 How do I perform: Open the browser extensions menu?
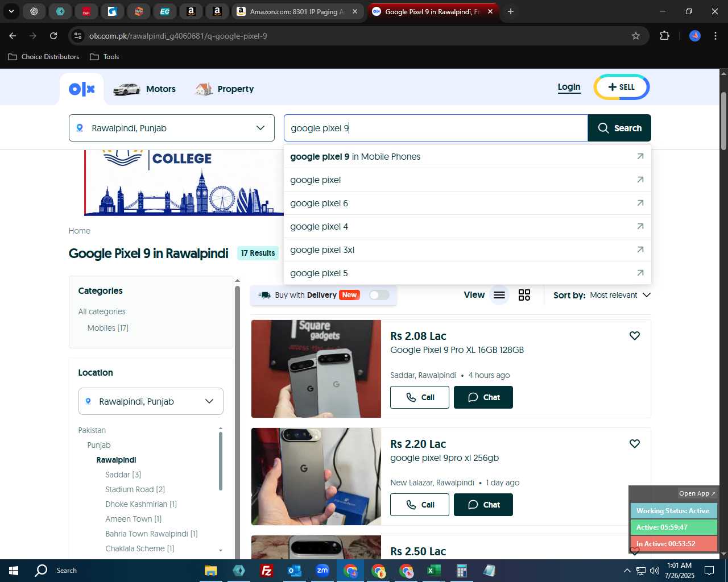tap(664, 36)
